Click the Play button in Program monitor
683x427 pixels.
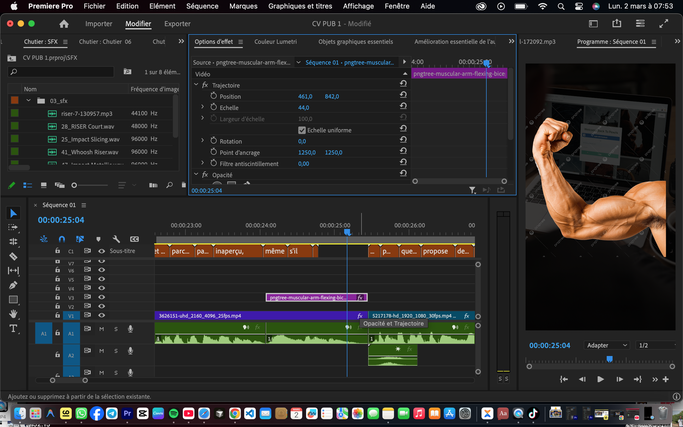tap(600, 380)
